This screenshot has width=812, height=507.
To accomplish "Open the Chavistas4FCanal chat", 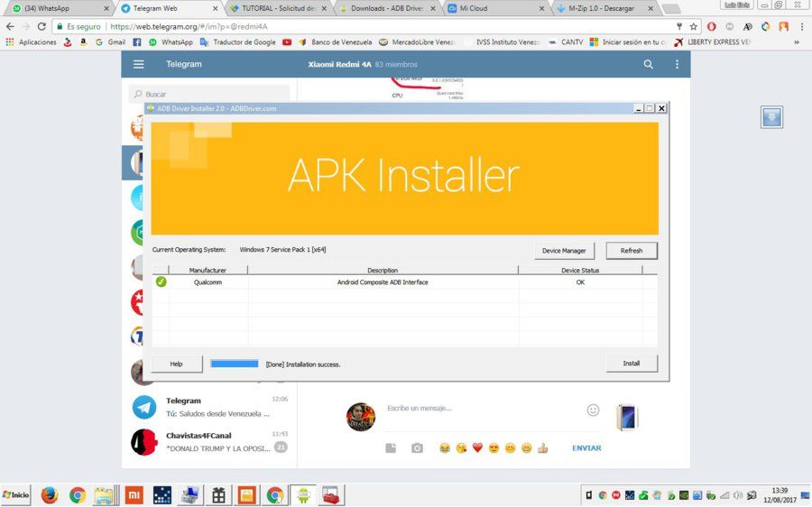I will coord(209,442).
